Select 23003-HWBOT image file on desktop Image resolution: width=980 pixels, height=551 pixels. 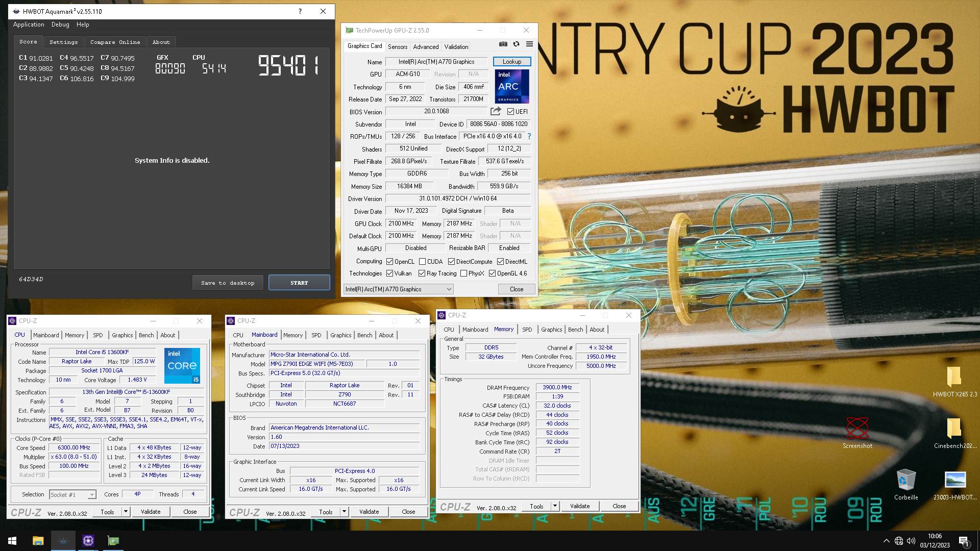pos(954,484)
